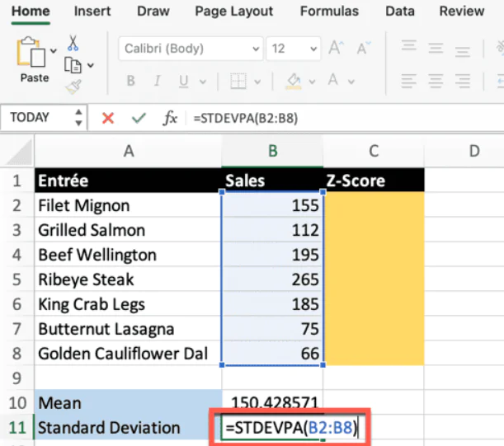Image resolution: width=504 pixels, height=446 pixels.
Task: Switch to the Formulas tab
Action: [x=329, y=12]
